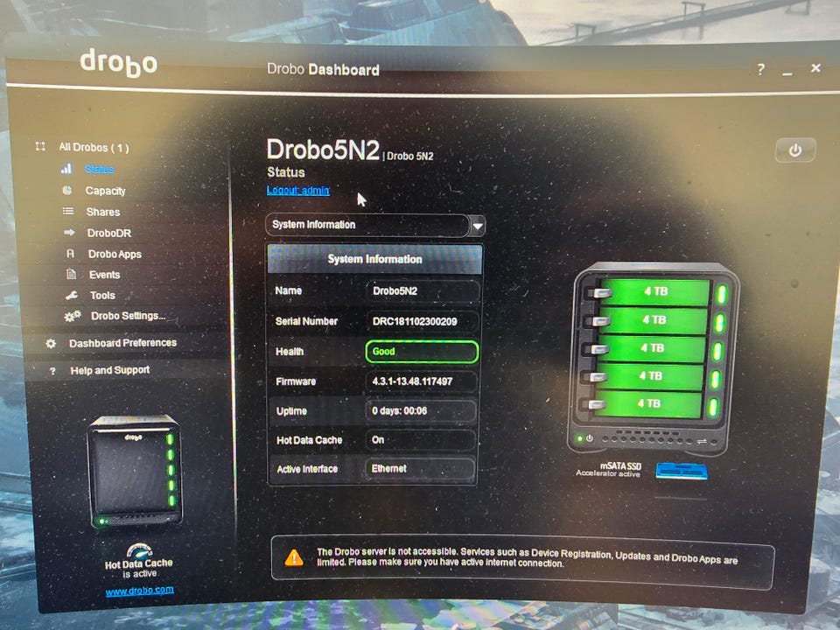Open Tools section
The width and height of the screenshot is (840, 630).
tap(102, 295)
